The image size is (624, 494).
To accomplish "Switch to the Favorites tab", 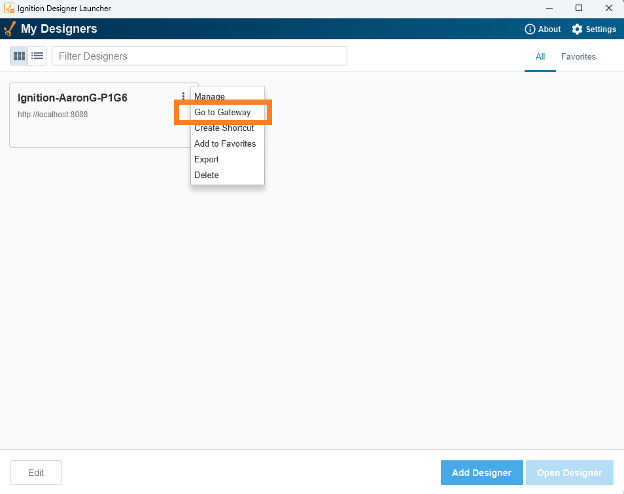I will 578,57.
